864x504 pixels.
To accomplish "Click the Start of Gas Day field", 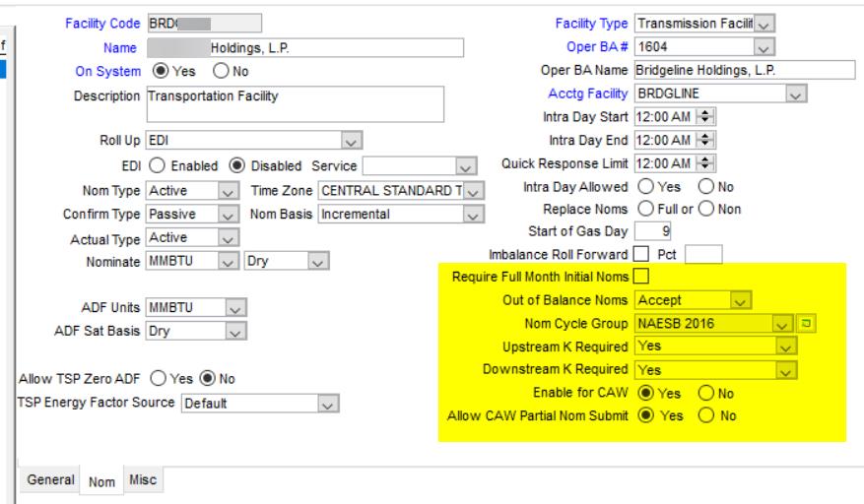I will point(653,232).
